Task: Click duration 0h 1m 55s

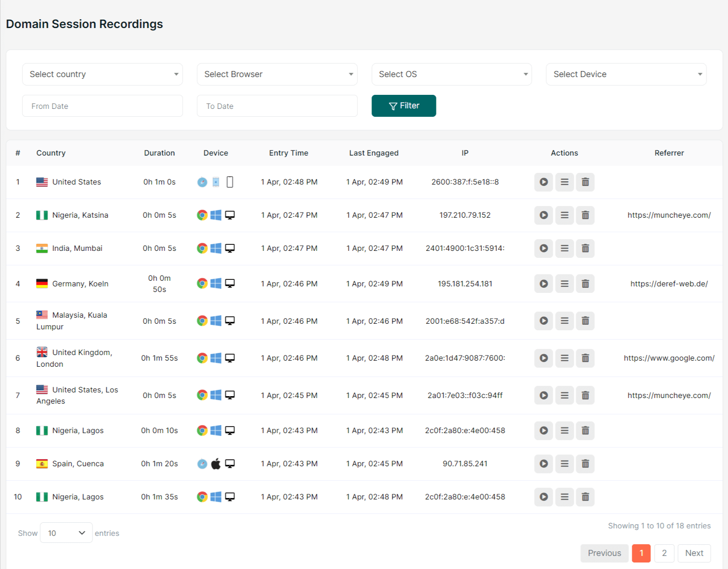Action: (x=159, y=358)
